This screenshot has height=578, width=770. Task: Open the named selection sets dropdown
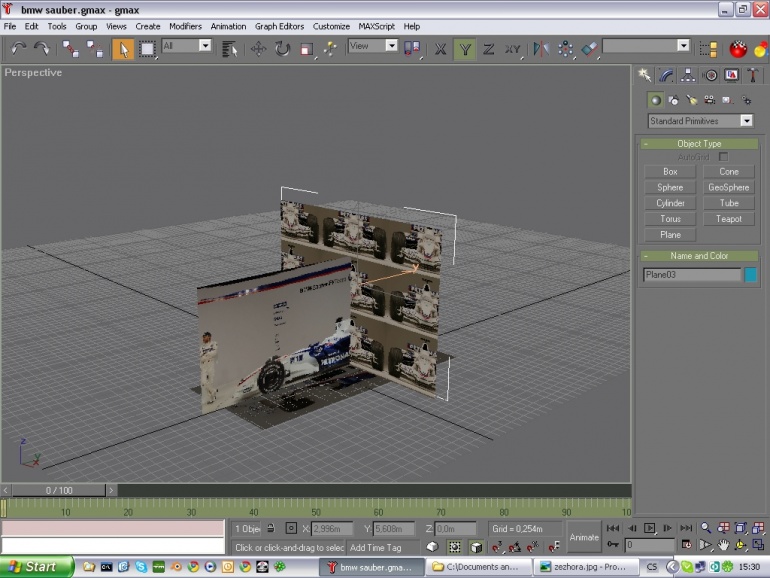[646, 46]
